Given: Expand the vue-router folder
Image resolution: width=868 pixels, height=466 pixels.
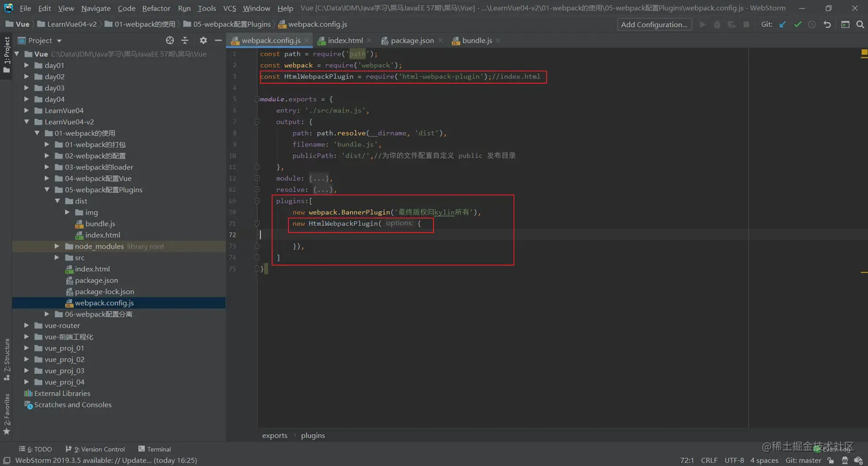Looking at the screenshot, I should [x=26, y=326].
